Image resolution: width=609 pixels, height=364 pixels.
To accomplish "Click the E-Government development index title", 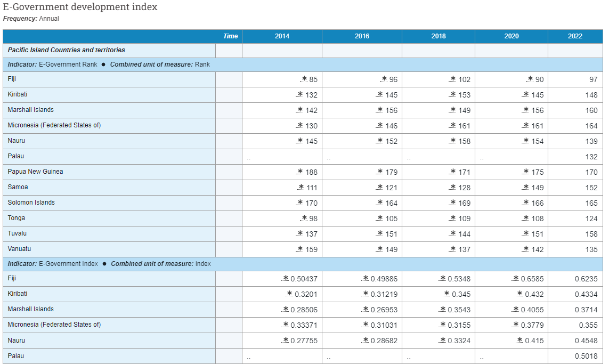I will point(80,7).
